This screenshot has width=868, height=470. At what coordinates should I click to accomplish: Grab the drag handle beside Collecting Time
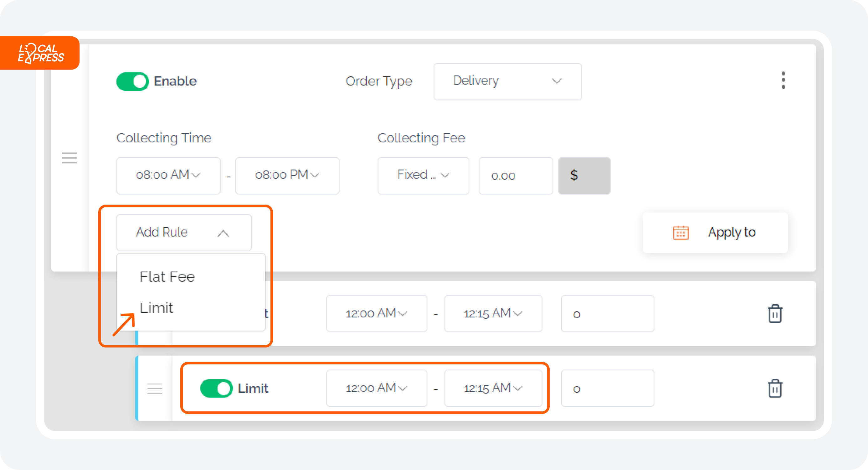pos(69,158)
